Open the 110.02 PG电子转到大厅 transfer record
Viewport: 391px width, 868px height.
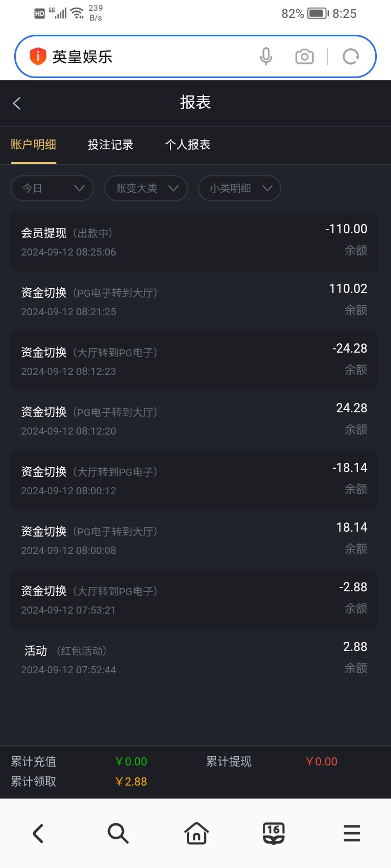point(194,301)
